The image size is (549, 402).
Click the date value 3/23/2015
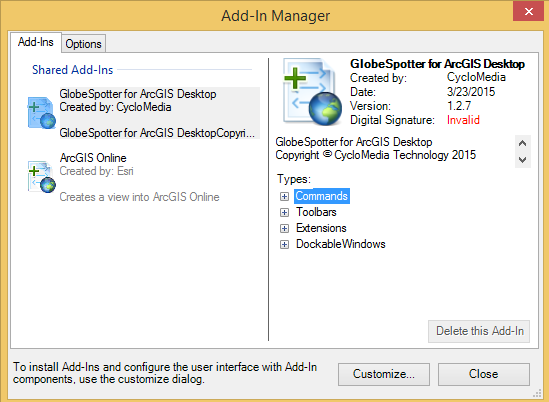click(x=471, y=92)
